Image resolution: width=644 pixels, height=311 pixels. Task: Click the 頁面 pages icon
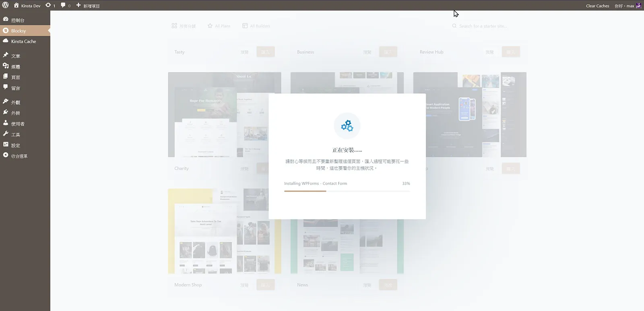[6, 76]
